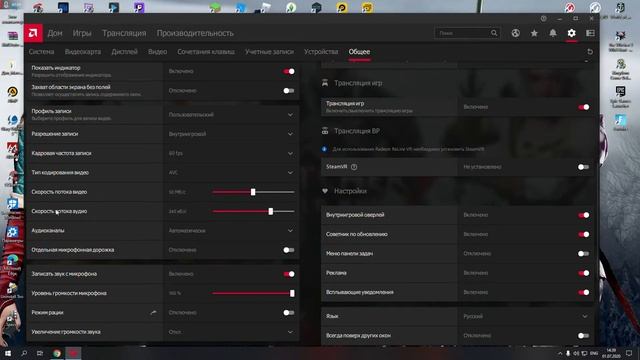Image resolution: width=640 pixels, height=360 pixels.
Task: Open the Windows action center icon
Action: tap(629, 353)
